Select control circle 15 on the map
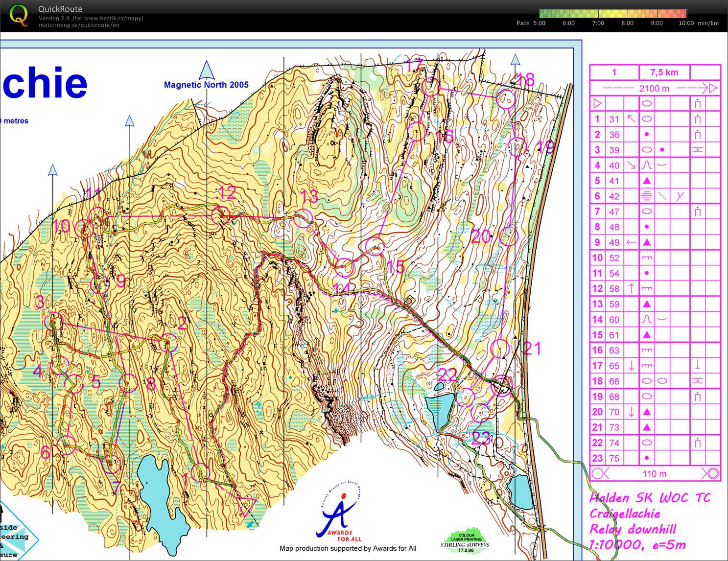Viewport: 728px width, 561px height. point(375,246)
